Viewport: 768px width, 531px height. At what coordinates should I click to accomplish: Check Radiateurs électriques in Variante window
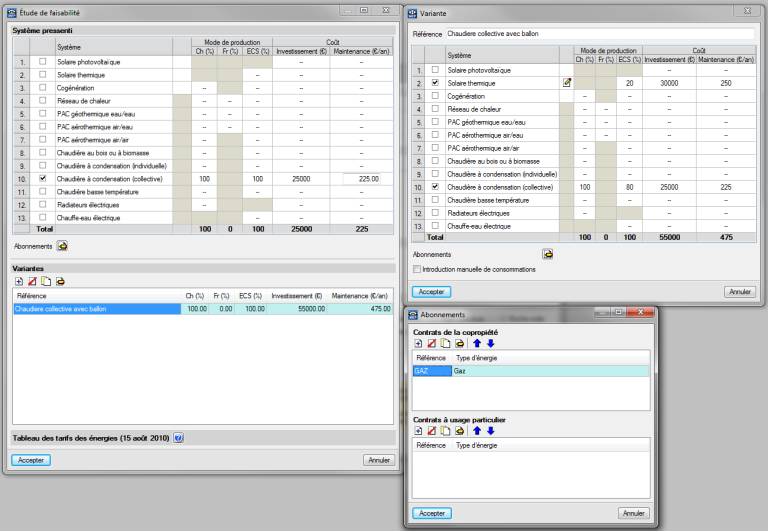[435, 213]
